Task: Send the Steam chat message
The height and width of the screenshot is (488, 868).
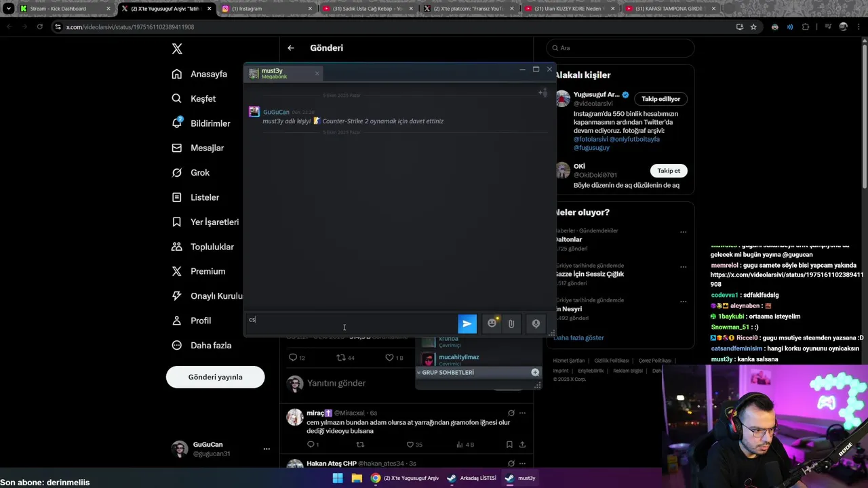Action: pyautogui.click(x=467, y=324)
